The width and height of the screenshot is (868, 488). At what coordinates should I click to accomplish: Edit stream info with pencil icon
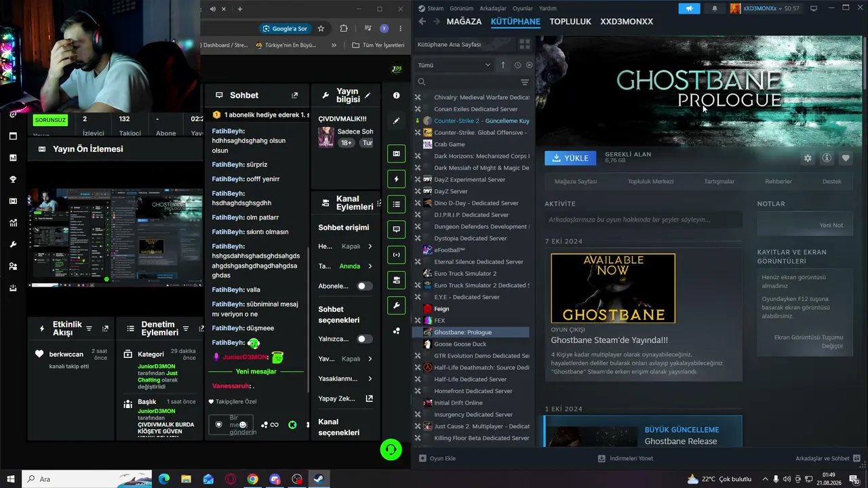click(x=368, y=96)
